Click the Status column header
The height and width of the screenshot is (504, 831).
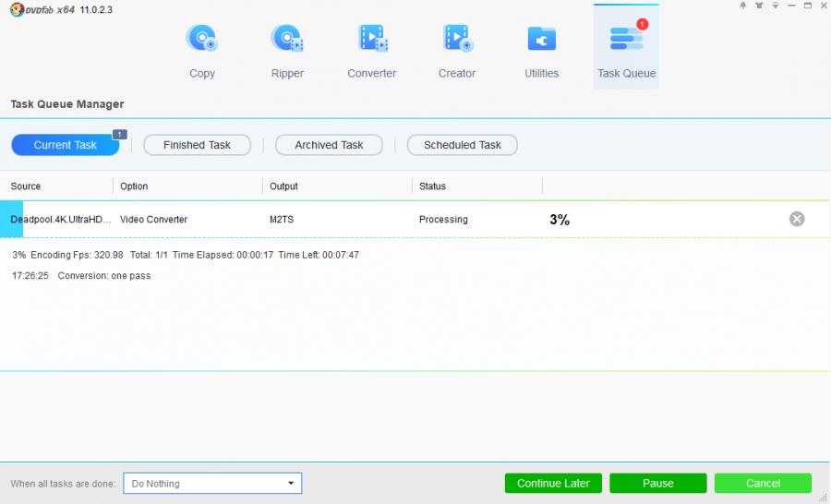[432, 186]
